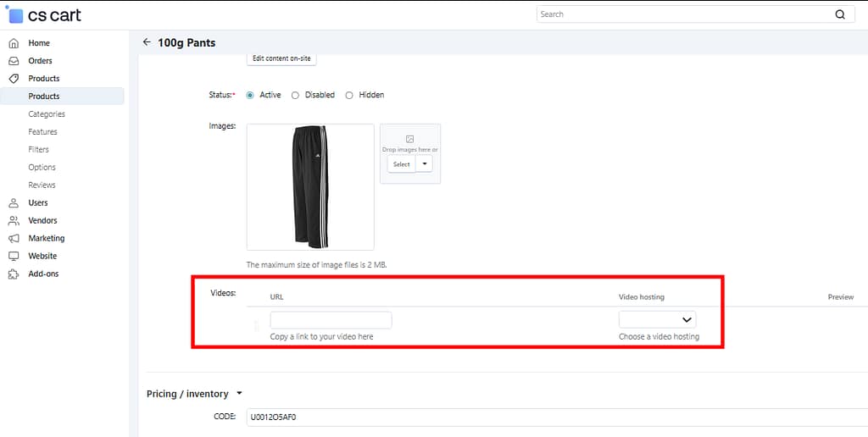The width and height of the screenshot is (868, 437).
Task: Click the Videos field label
Action: pyautogui.click(x=223, y=293)
